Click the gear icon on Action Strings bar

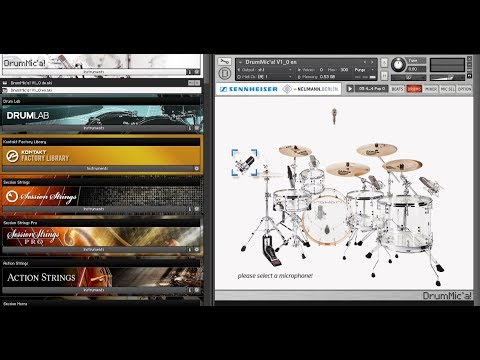point(197,290)
